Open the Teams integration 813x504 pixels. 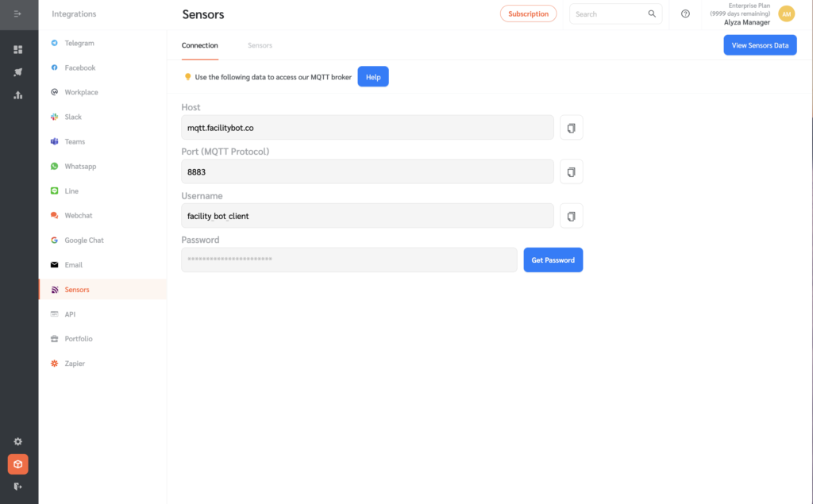(74, 141)
